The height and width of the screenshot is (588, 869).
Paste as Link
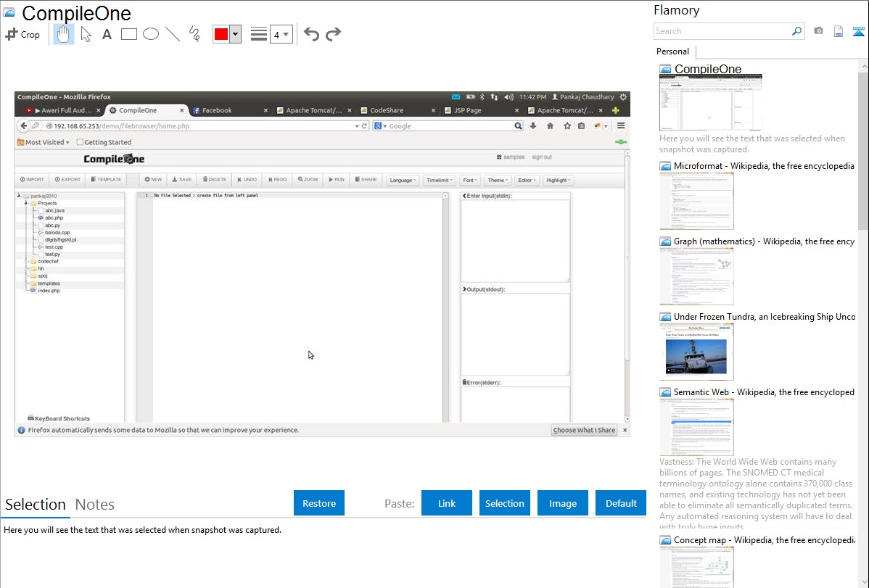(x=447, y=503)
